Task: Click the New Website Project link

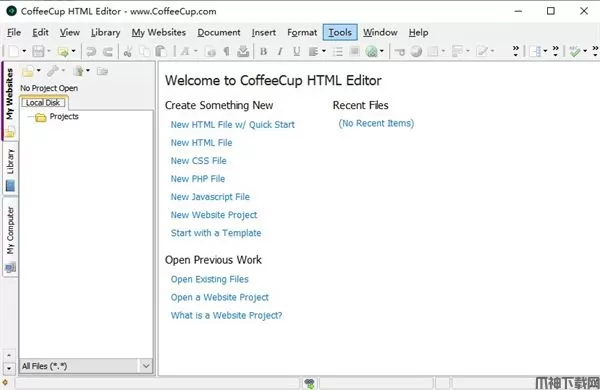Action: [x=214, y=215]
